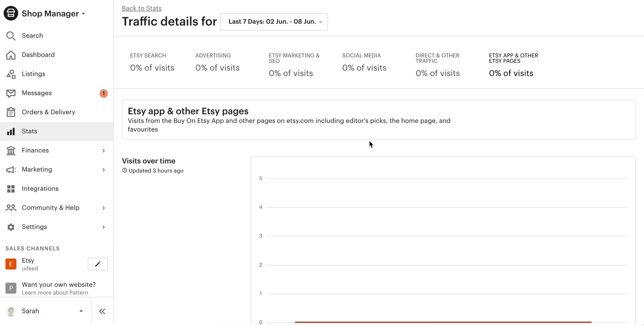The image size is (644, 325).
Task: Click the Sales Channels section label
Action: tap(33, 248)
